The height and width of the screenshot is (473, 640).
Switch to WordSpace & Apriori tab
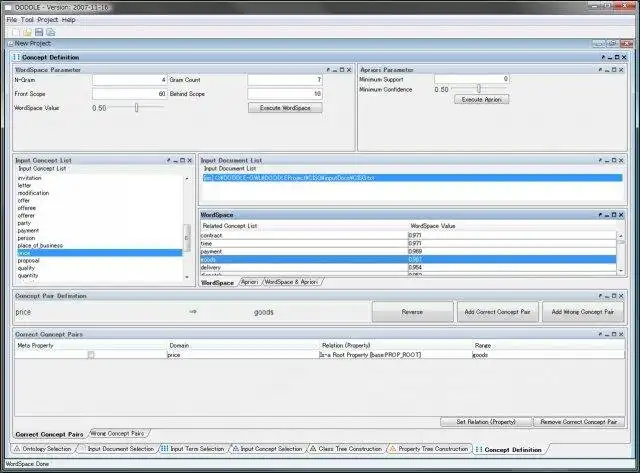pyautogui.click(x=291, y=282)
